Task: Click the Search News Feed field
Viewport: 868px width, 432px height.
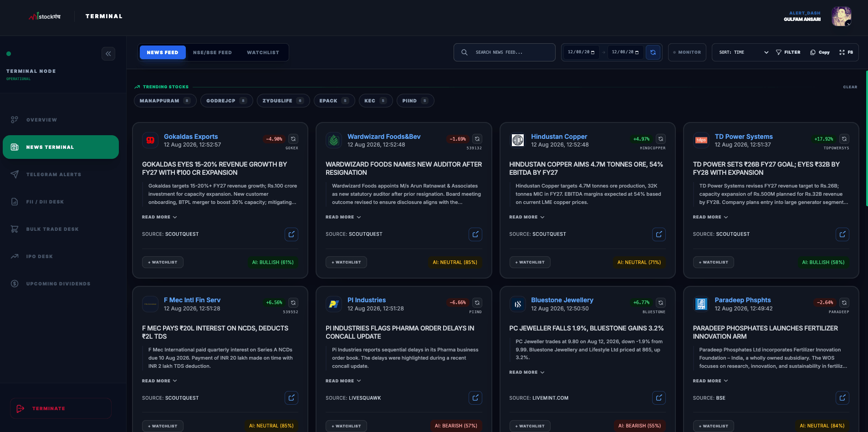Action: pos(505,52)
